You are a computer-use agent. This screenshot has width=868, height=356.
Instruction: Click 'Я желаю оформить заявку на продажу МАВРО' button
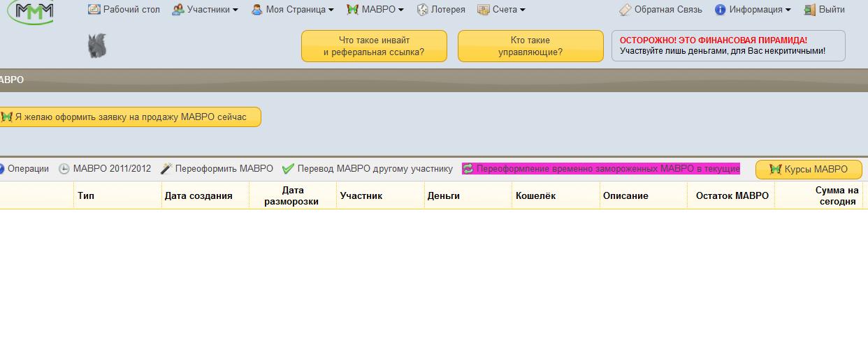[130, 117]
